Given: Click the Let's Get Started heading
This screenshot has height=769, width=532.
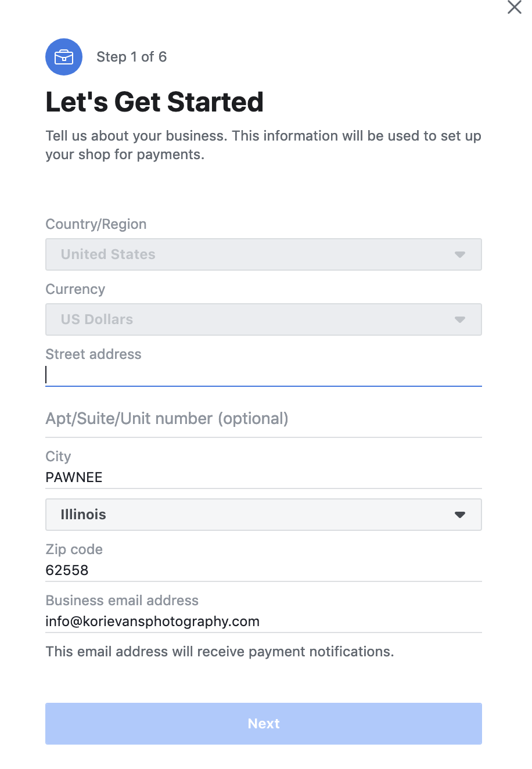Looking at the screenshot, I should point(154,102).
